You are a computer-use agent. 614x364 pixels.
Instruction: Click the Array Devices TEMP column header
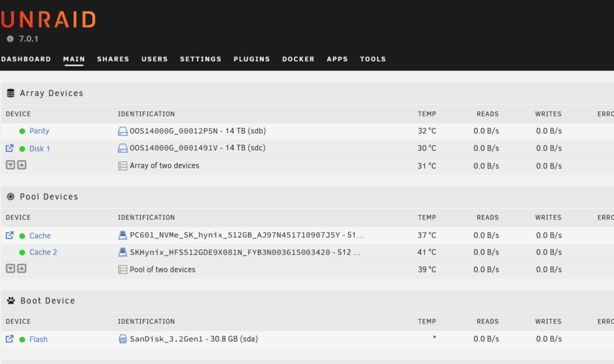click(x=427, y=114)
